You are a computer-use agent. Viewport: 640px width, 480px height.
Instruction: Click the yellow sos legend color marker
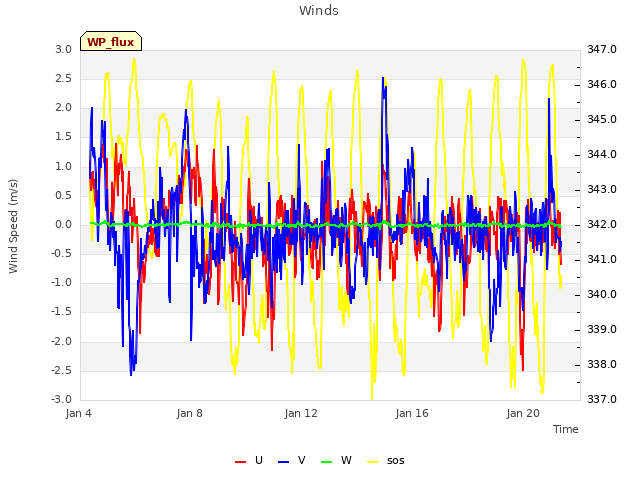(x=373, y=462)
